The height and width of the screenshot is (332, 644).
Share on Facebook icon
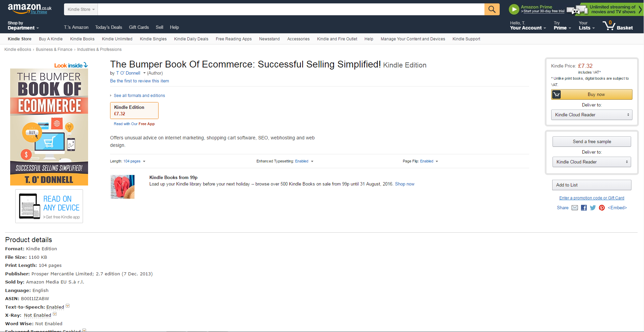coord(584,208)
